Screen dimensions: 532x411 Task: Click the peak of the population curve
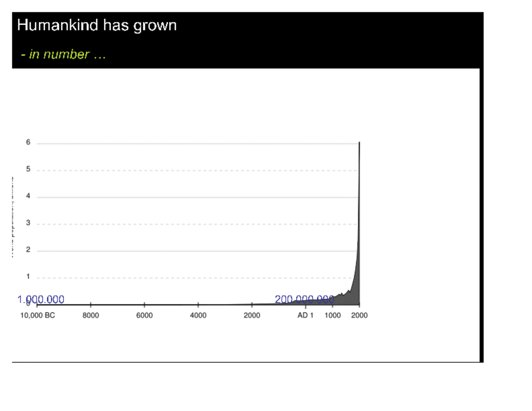coord(359,143)
